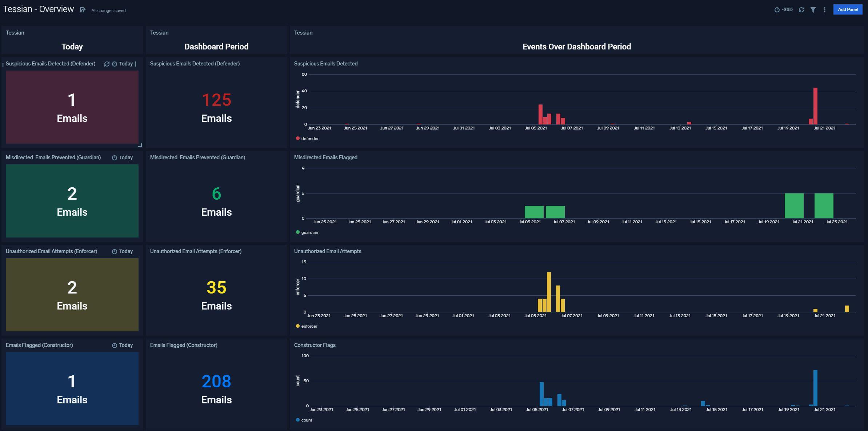Click resize corner of Defender today panel
Screen dimensions: 868x431
[140, 145]
